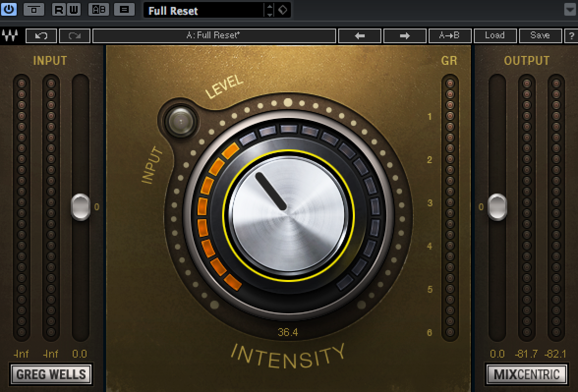
Task: Open the Full Reset preset name field
Action: click(204, 10)
